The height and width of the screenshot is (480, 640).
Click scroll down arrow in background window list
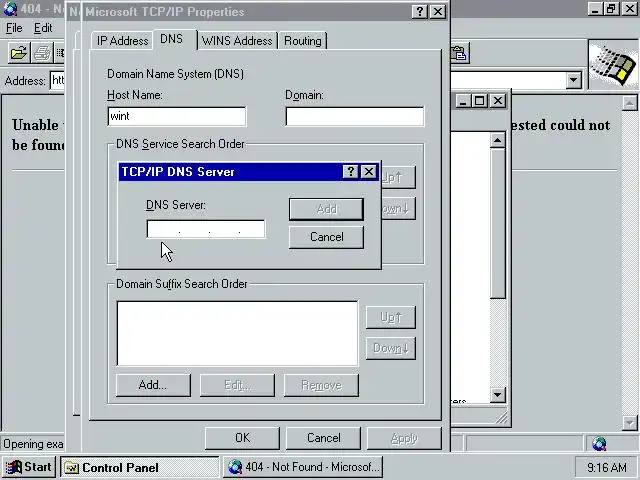pos(498,395)
